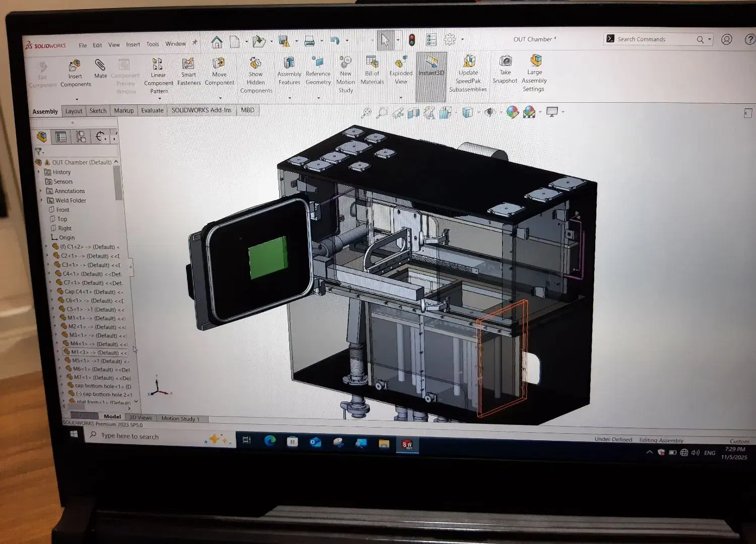Toggle Hide/Show Items eye icon
The image size is (756, 544).
click(x=489, y=112)
